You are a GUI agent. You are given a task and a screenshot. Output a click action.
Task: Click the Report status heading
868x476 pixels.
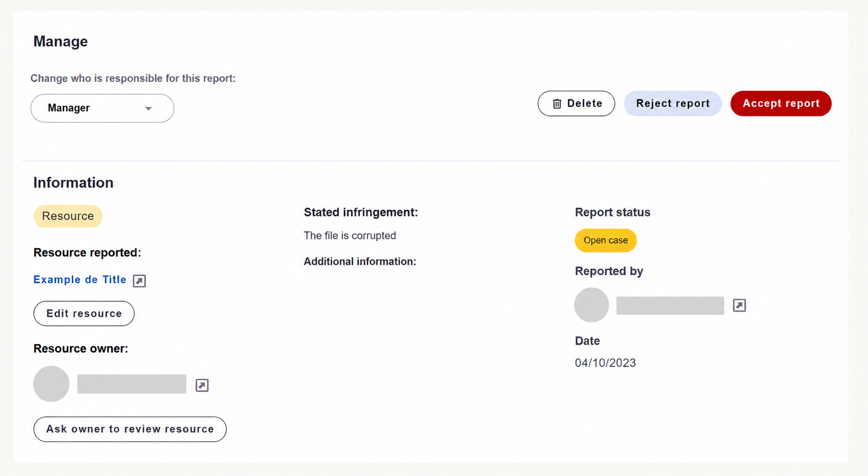pos(613,212)
